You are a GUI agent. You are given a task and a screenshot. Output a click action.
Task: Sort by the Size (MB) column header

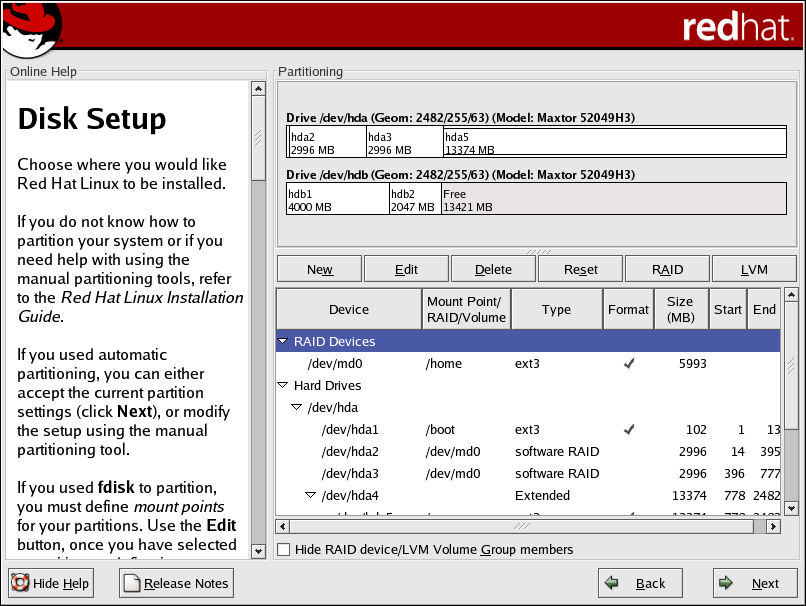tap(680, 310)
